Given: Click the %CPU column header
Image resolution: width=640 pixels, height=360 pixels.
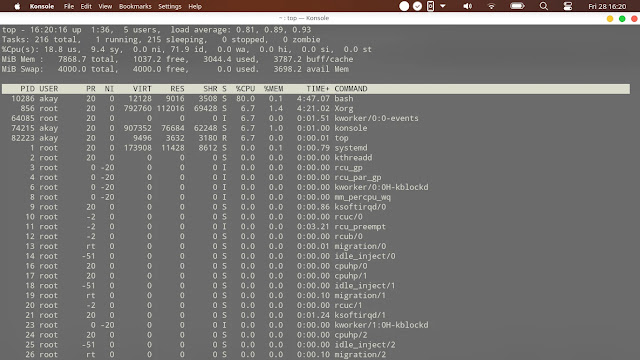Looking at the screenshot, I should pyautogui.click(x=245, y=89).
